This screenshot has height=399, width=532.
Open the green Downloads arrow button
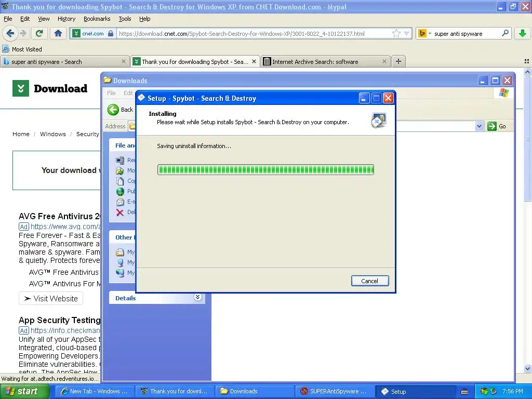[523, 33]
